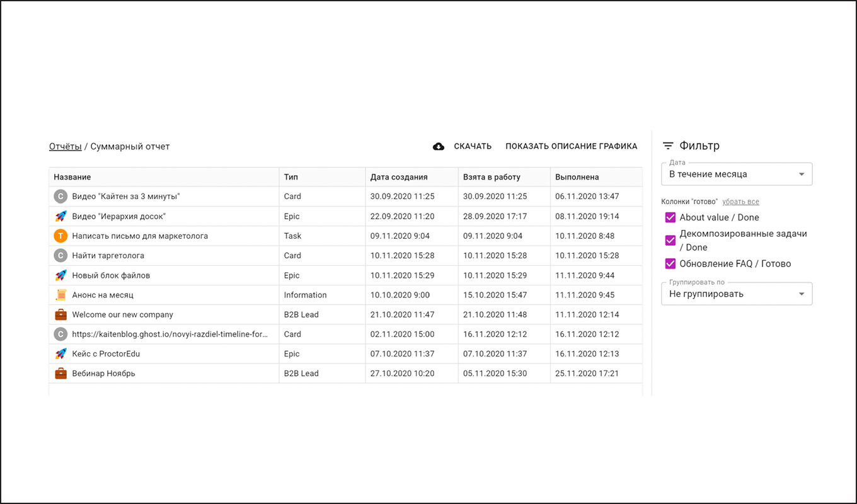Click taken-to-work date 15.10.2020 15:47
The image size is (857, 504).
pos(495,295)
